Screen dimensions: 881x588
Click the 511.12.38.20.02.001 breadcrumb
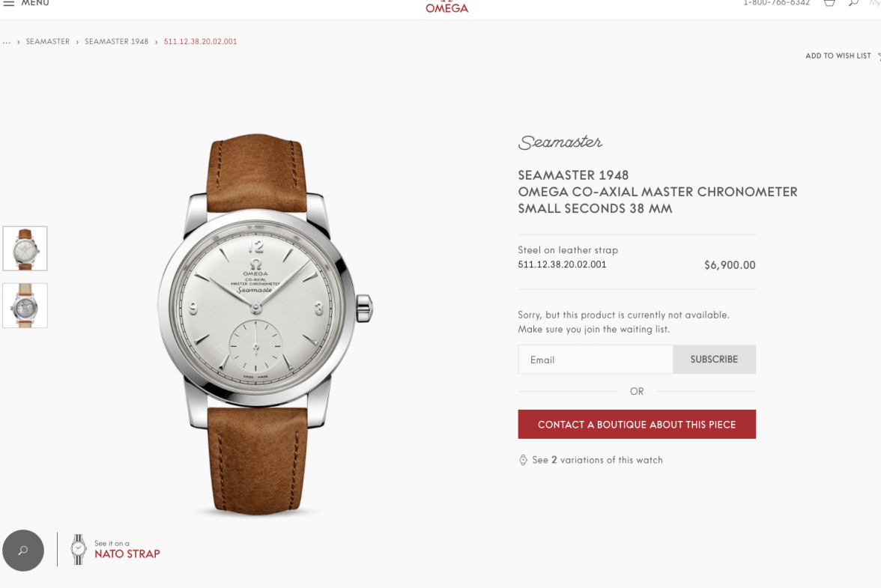pos(200,41)
